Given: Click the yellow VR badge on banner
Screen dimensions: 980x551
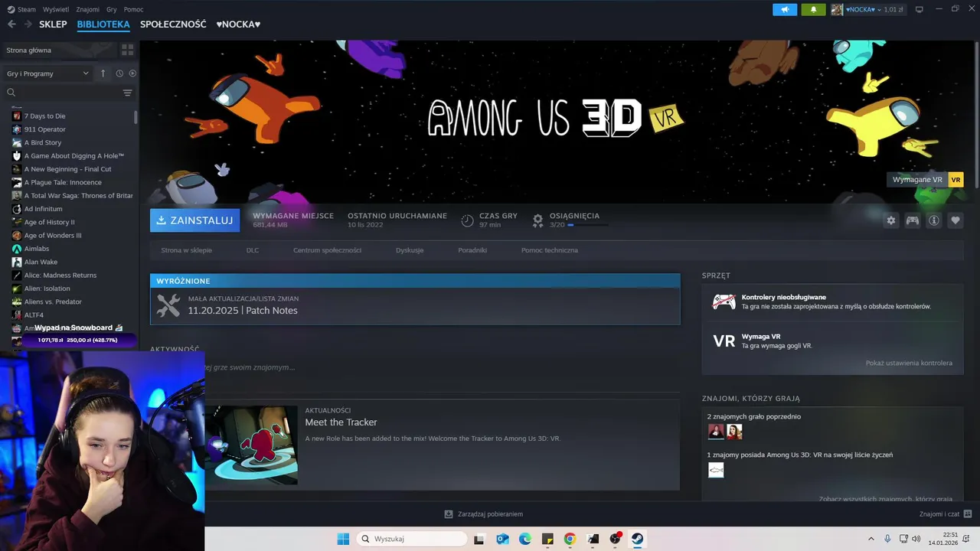Looking at the screenshot, I should point(955,180).
